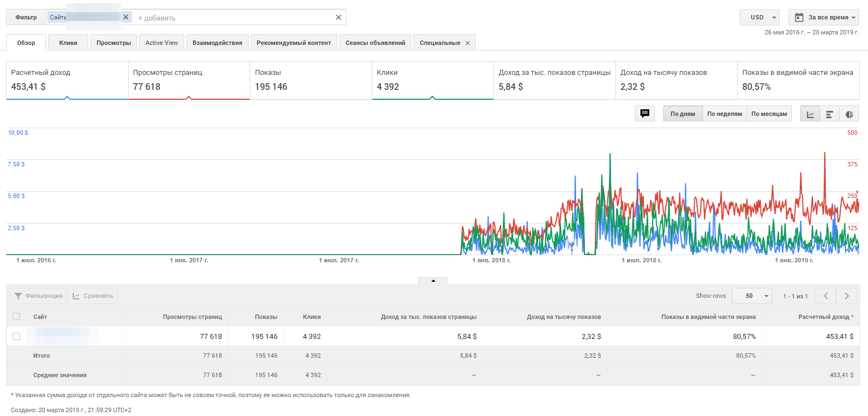Open the Show rows count dropdown
The image size is (868, 416).
pos(751,296)
